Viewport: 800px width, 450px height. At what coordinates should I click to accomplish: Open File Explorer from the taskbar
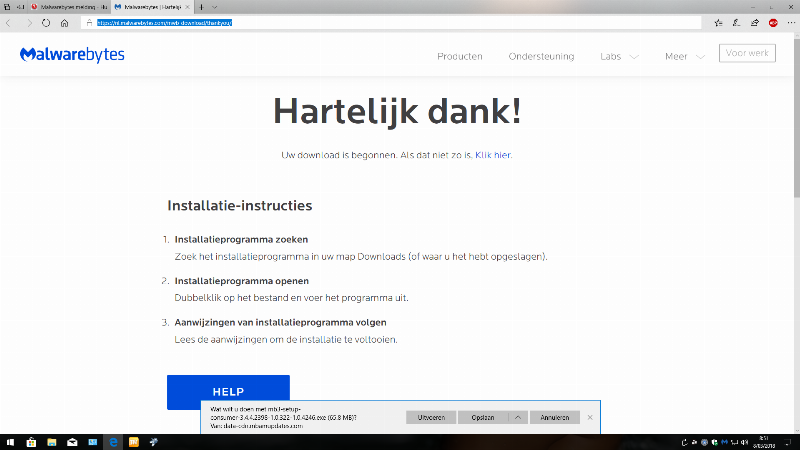click(x=52, y=442)
